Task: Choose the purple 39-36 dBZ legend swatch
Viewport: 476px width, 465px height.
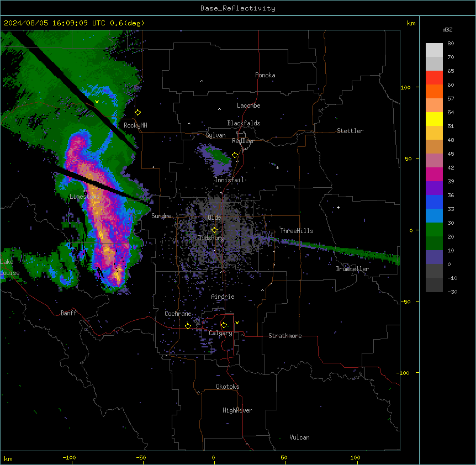Action: [434, 188]
